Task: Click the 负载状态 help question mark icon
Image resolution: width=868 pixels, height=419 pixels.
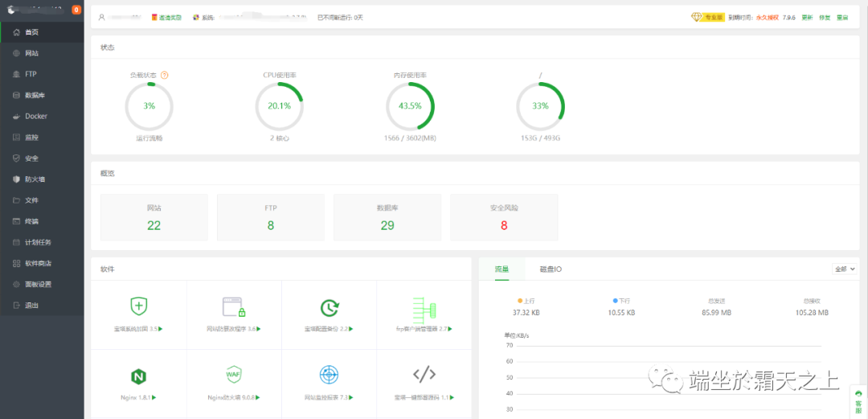Action: point(165,75)
